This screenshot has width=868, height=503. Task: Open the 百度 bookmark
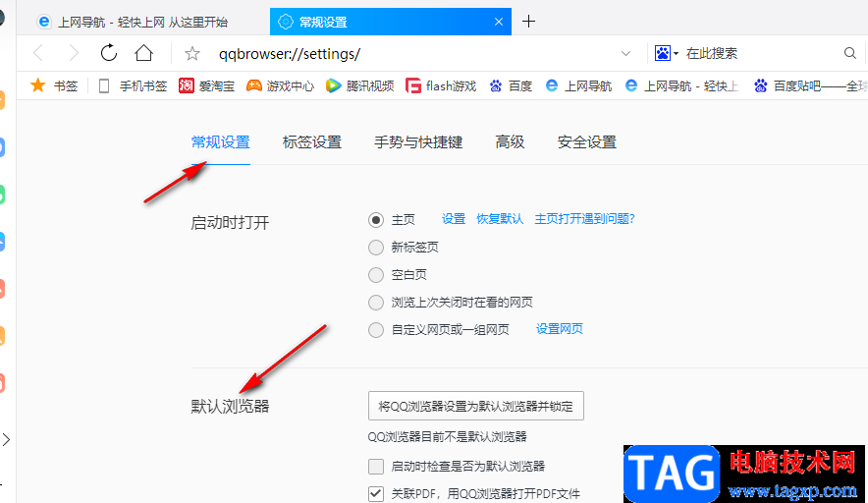pos(511,85)
